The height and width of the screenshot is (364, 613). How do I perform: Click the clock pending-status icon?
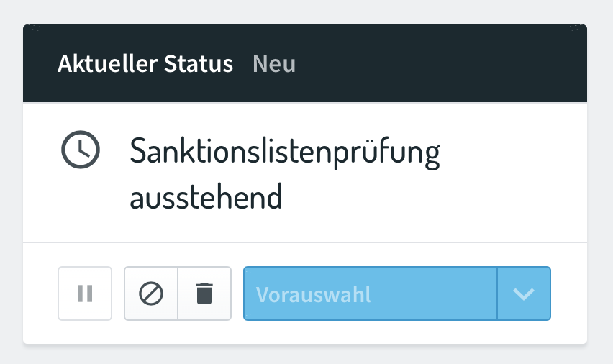[x=81, y=150]
